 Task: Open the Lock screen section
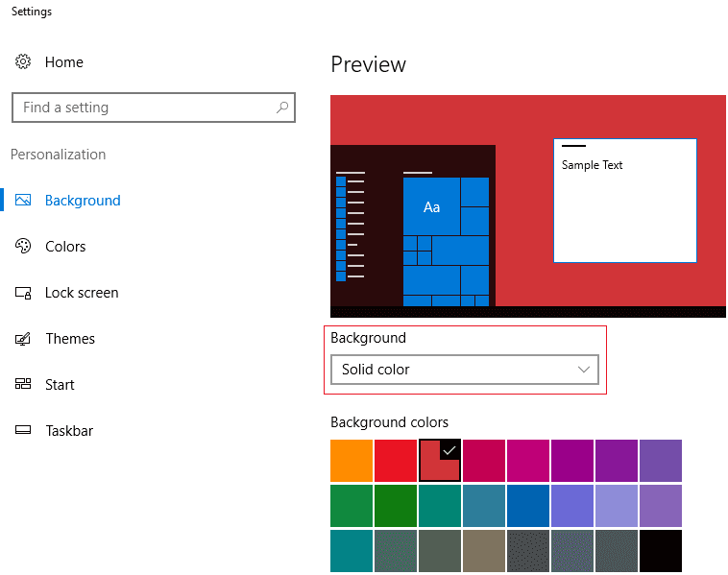(82, 293)
